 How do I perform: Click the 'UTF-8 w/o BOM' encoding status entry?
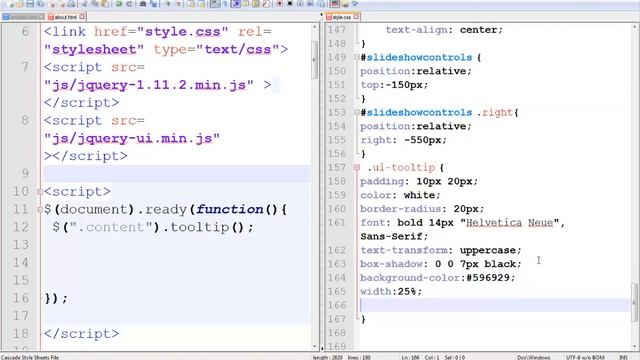[585, 357]
